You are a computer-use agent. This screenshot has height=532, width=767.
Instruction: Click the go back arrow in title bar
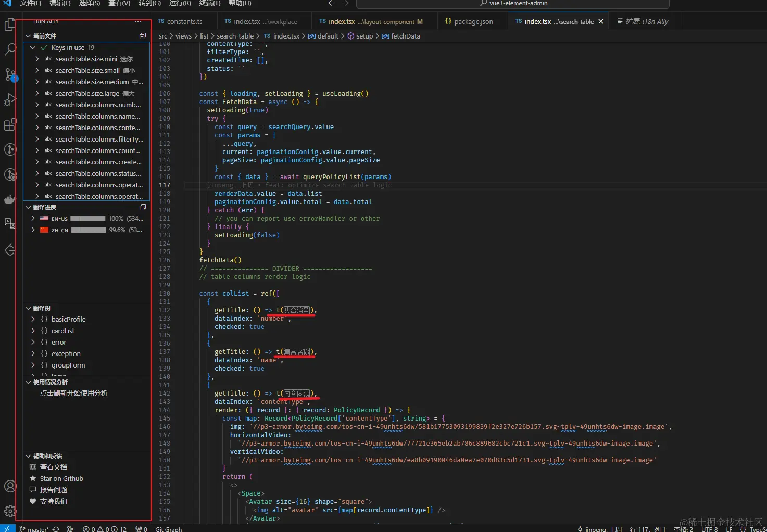click(331, 3)
